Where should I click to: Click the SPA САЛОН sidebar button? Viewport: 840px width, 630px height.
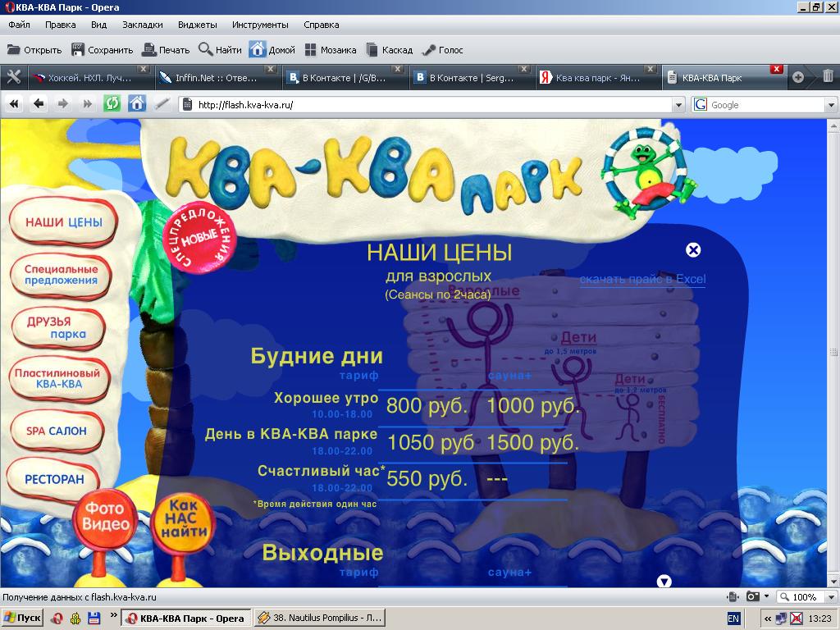click(57, 431)
